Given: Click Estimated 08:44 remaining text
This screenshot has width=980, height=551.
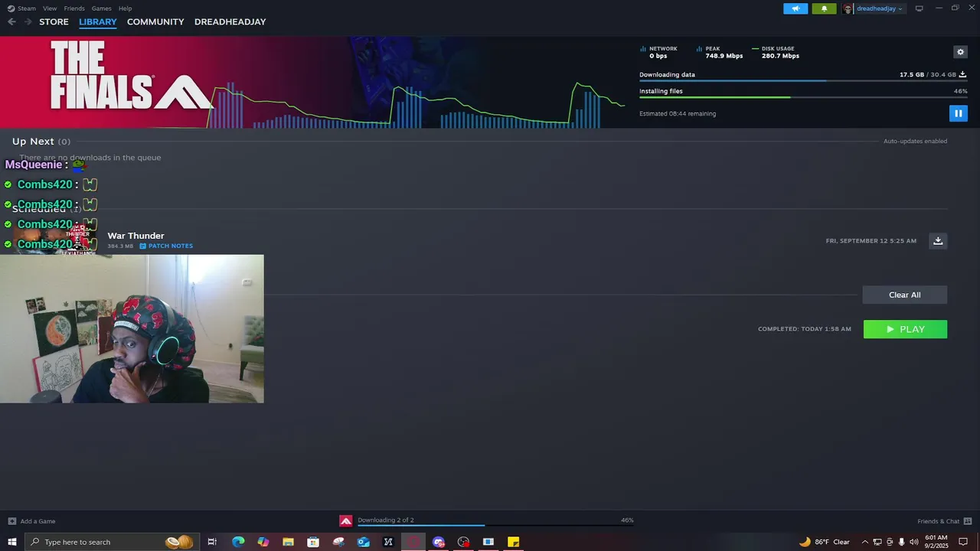Looking at the screenshot, I should click(678, 113).
